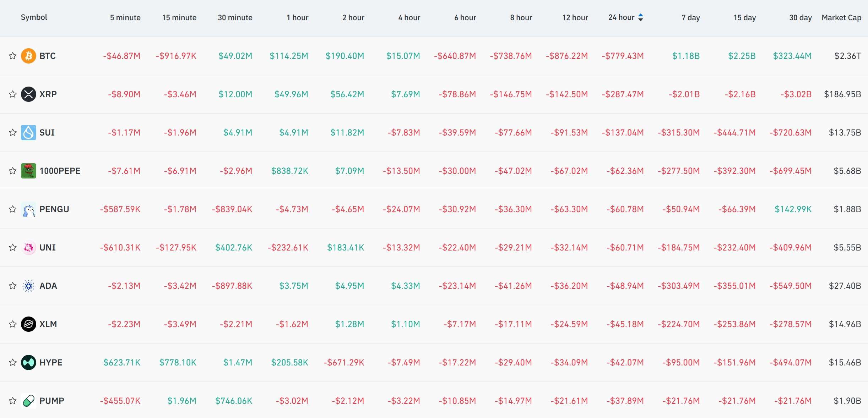Click the PENGU penguin icon
Image resolution: width=868 pixels, height=418 pixels.
(28, 209)
